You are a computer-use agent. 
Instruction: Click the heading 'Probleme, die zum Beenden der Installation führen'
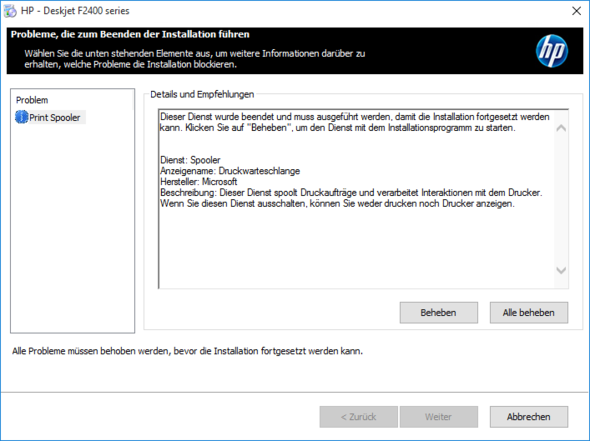click(130, 34)
